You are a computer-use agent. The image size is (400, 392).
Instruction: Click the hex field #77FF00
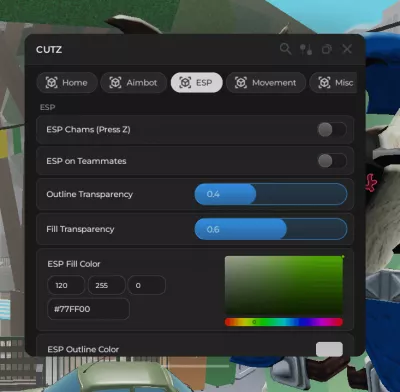(88, 309)
